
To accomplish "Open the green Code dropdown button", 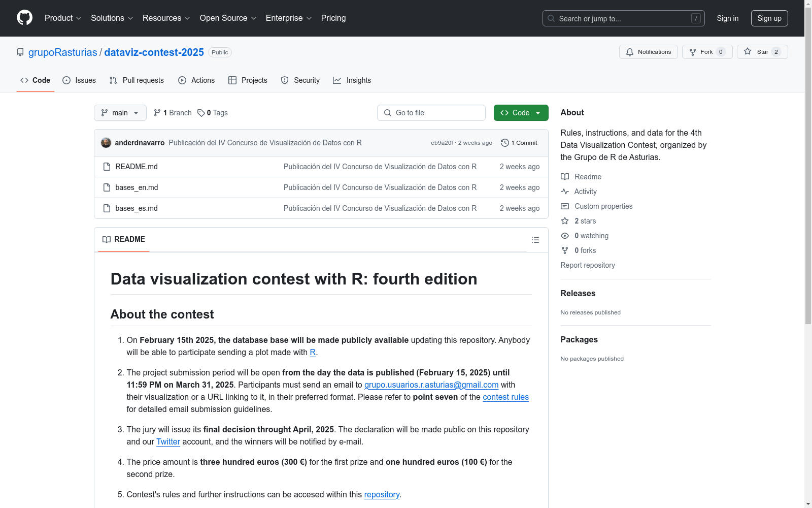I will click(x=521, y=113).
